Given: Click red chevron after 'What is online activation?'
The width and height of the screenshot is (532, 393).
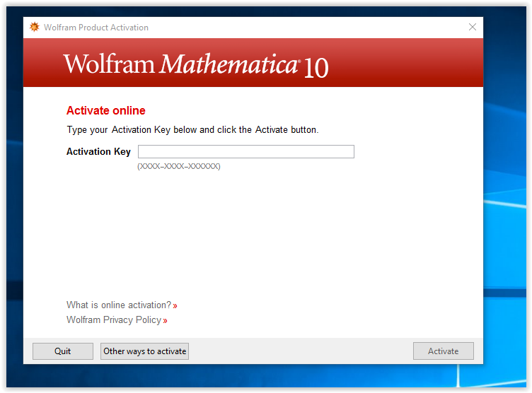Looking at the screenshot, I should tap(175, 306).
